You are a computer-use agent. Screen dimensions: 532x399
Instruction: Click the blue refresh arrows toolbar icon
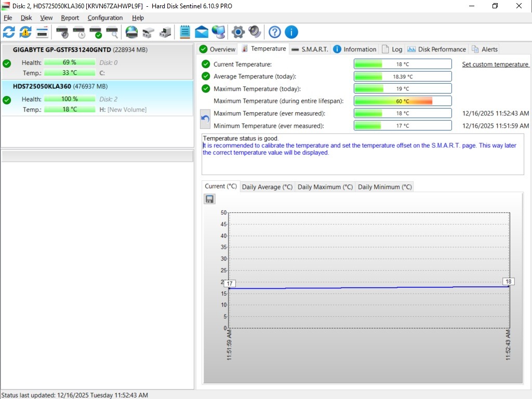[x=9, y=32]
